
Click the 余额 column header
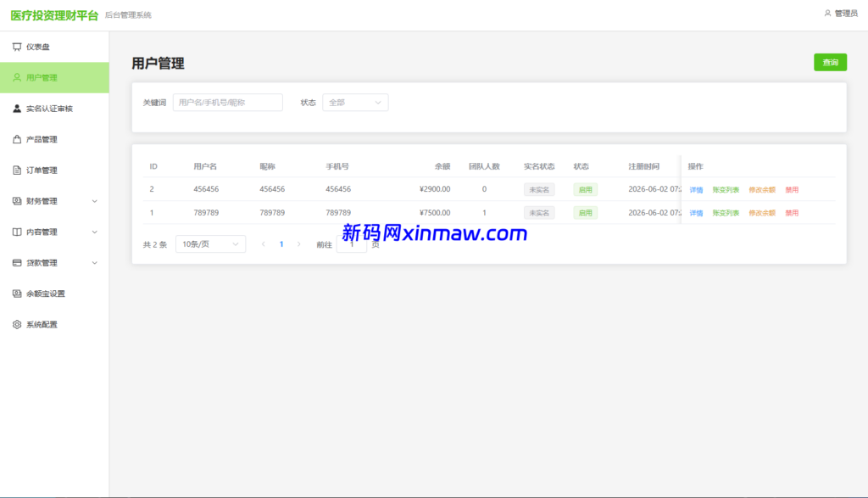[442, 166]
